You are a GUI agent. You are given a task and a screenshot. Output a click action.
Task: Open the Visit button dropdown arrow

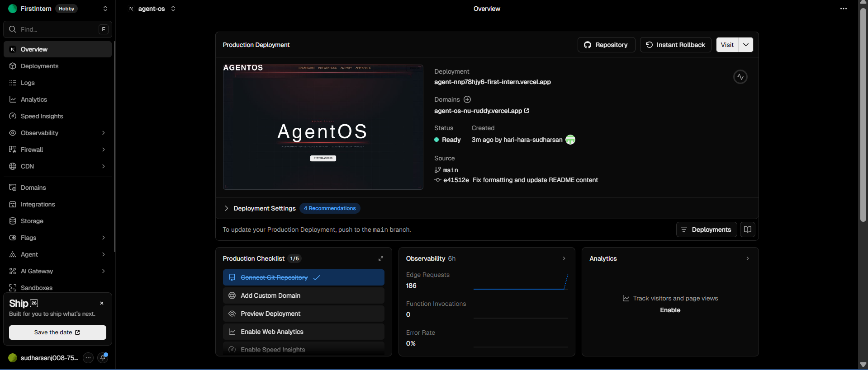point(746,45)
